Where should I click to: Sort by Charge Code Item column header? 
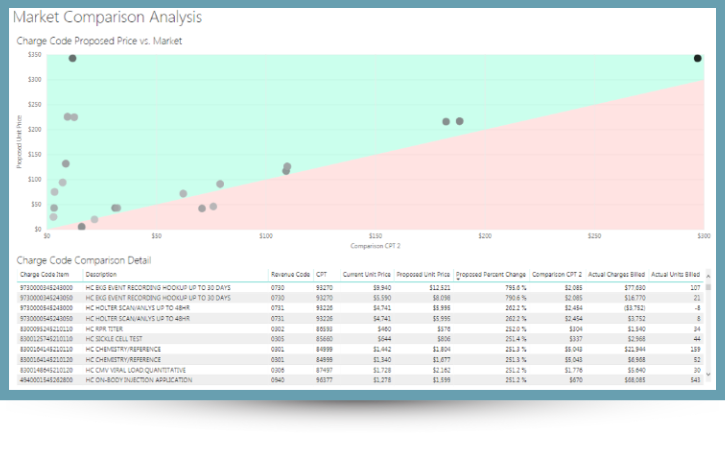click(45, 274)
